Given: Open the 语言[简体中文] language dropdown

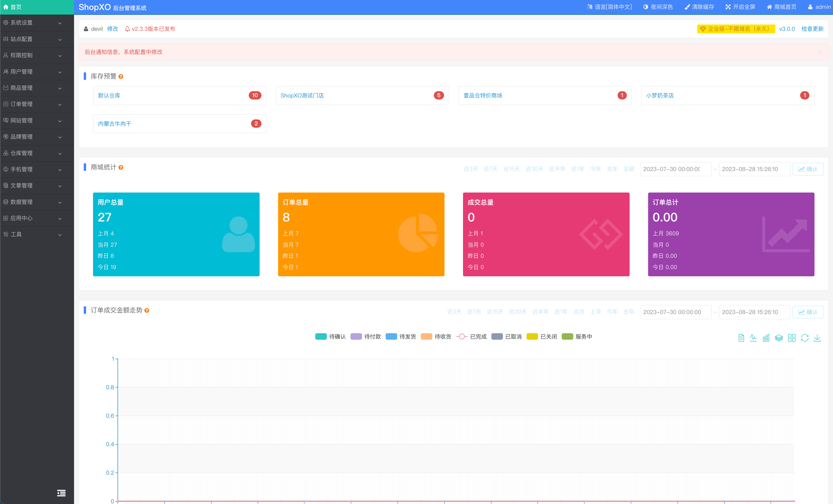Looking at the screenshot, I should [x=609, y=7].
